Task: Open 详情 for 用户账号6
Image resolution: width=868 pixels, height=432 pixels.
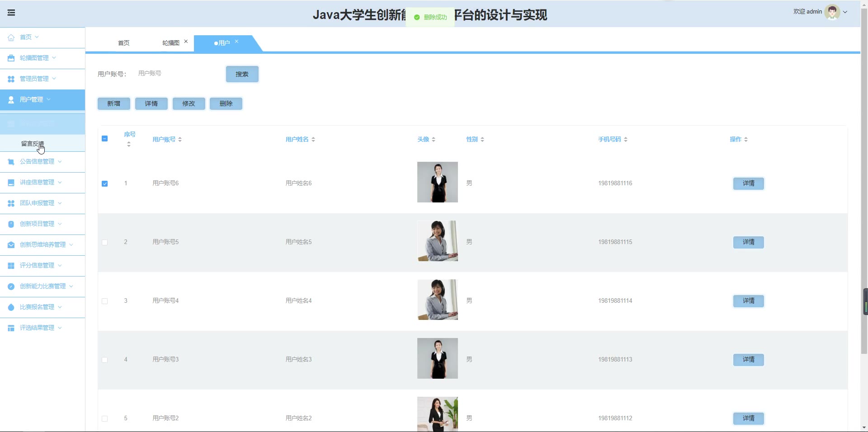Action: 749,183
